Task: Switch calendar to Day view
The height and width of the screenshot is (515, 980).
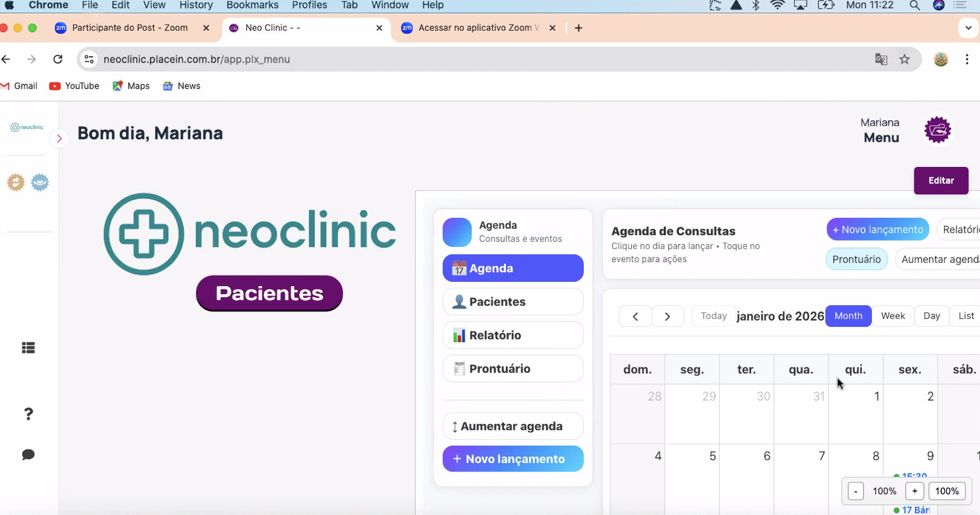Action: pos(931,316)
